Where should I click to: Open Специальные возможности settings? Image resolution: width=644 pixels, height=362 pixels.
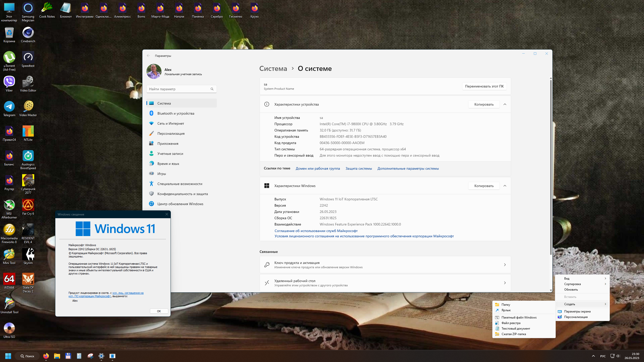pos(181,184)
